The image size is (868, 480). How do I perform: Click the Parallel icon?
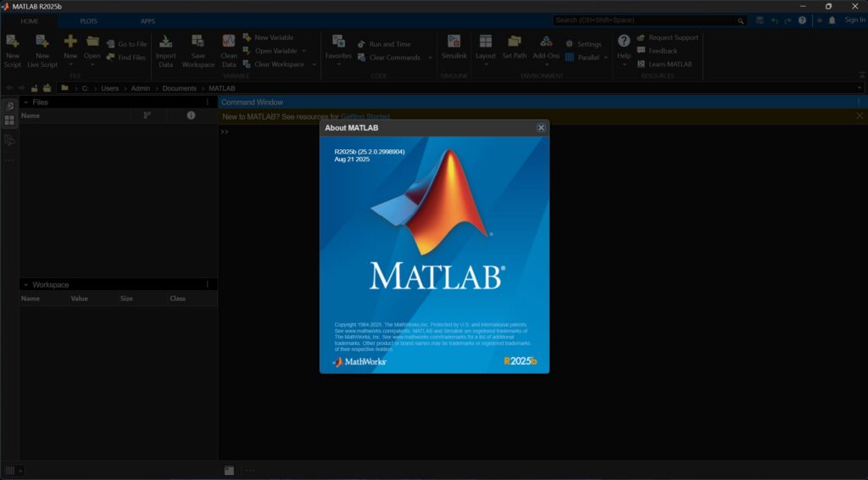(570, 58)
